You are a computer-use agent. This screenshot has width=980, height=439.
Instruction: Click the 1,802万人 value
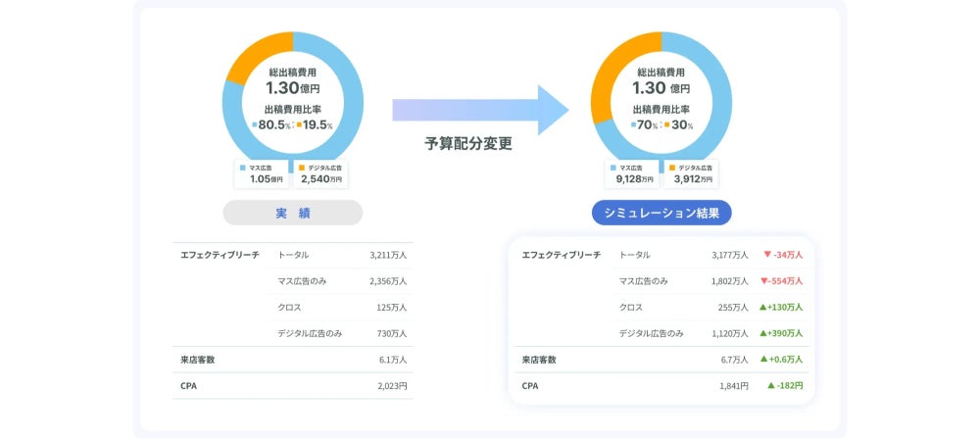coord(730,281)
